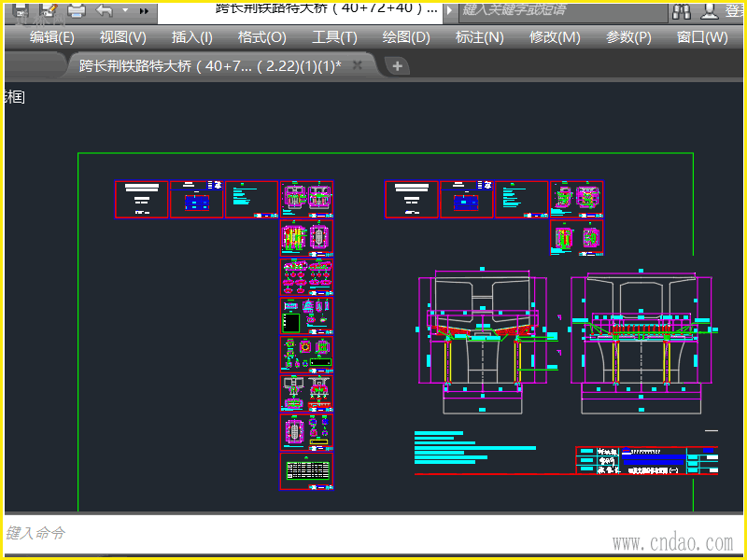Open the 参数(P) menu
Image resolution: width=747 pixels, height=560 pixels.
tap(628, 37)
